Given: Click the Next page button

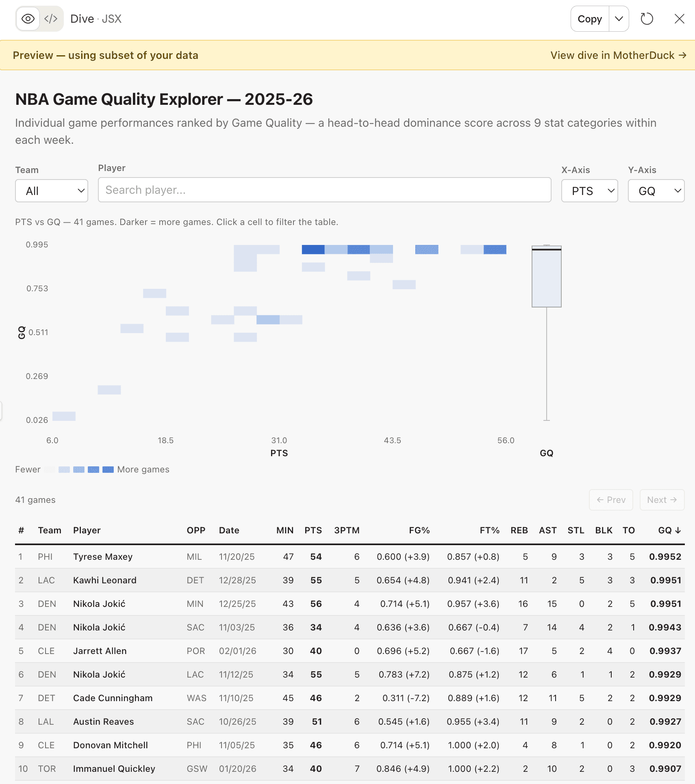Looking at the screenshot, I should click(662, 500).
